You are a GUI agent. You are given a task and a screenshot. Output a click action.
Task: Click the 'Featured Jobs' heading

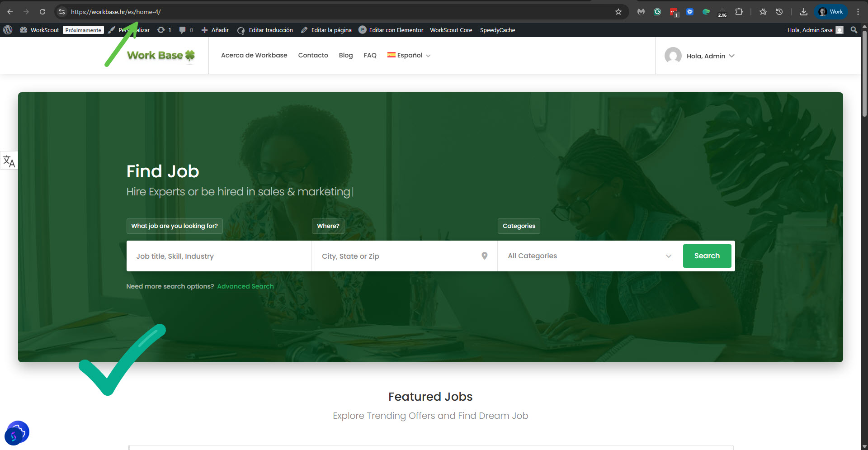[430, 397]
